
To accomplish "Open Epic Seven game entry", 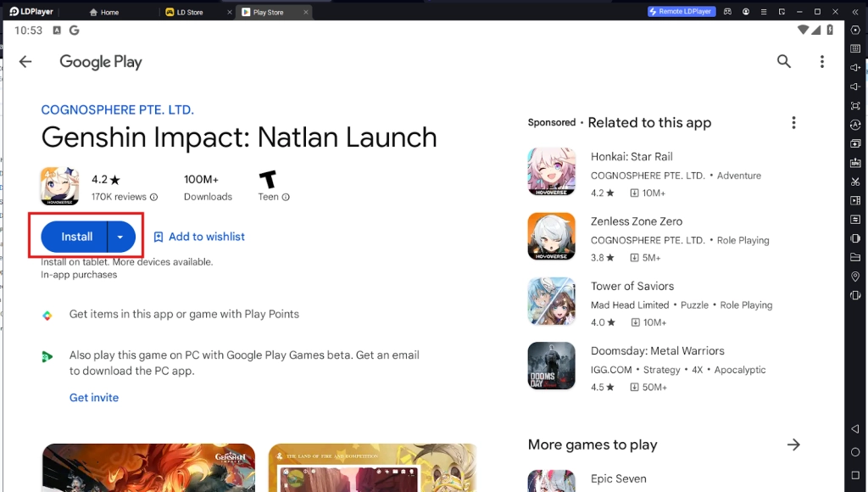I will 663,480.
